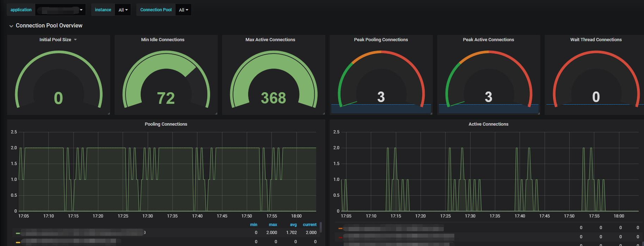Sort legend by min column
The height and width of the screenshot is (246, 644).
[254, 225]
